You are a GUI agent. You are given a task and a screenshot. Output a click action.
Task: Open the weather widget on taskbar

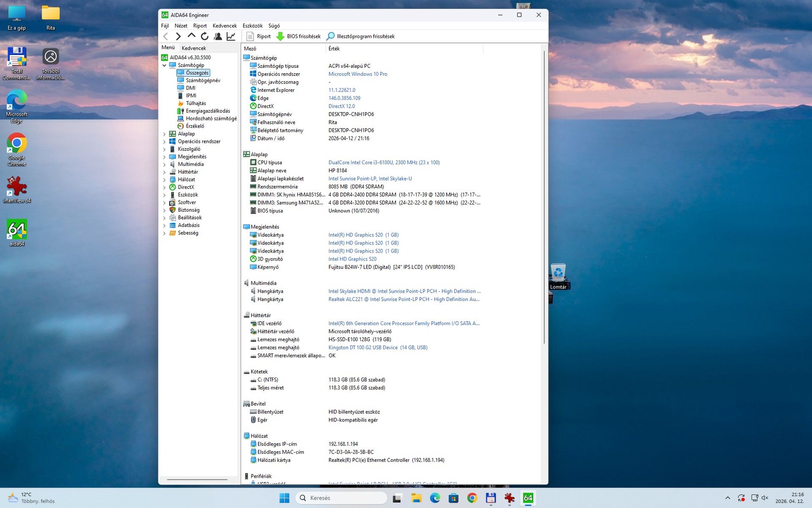(32, 498)
